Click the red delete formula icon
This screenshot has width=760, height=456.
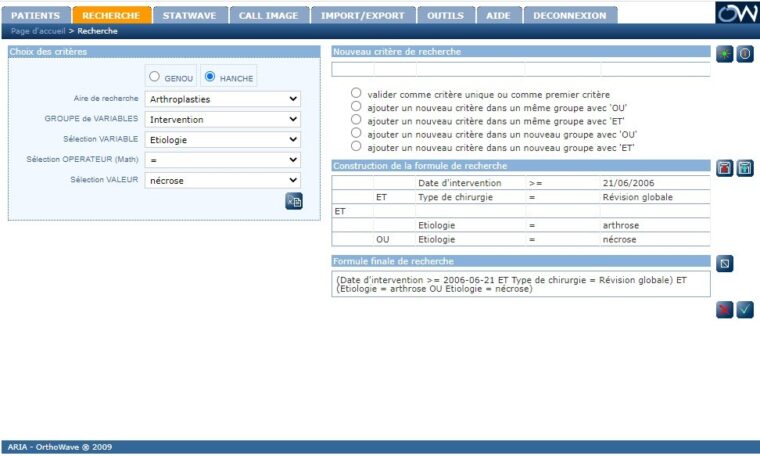(724, 168)
